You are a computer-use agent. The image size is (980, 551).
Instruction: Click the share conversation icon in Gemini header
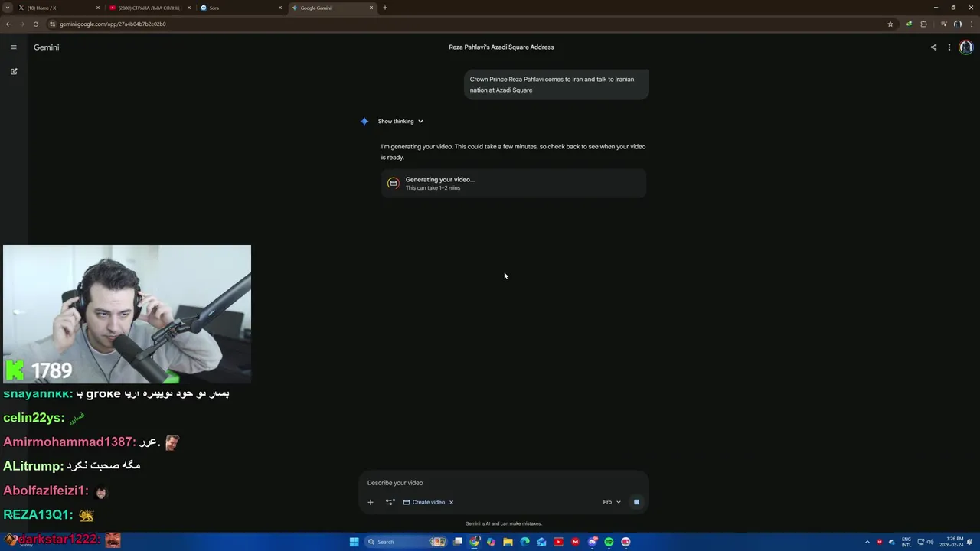coord(933,47)
